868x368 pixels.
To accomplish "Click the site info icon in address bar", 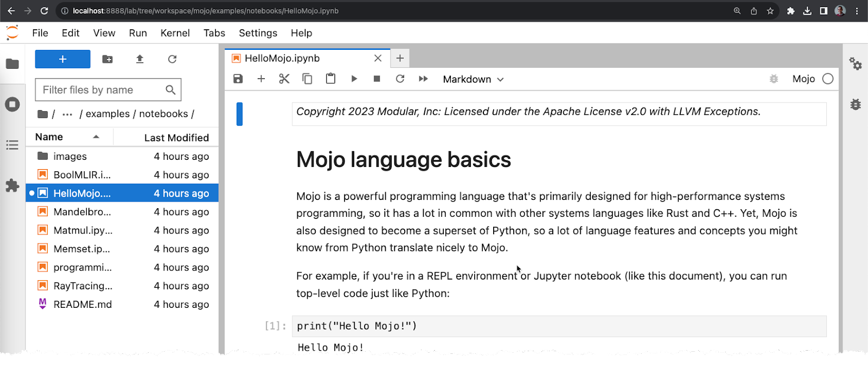I will coord(65,11).
